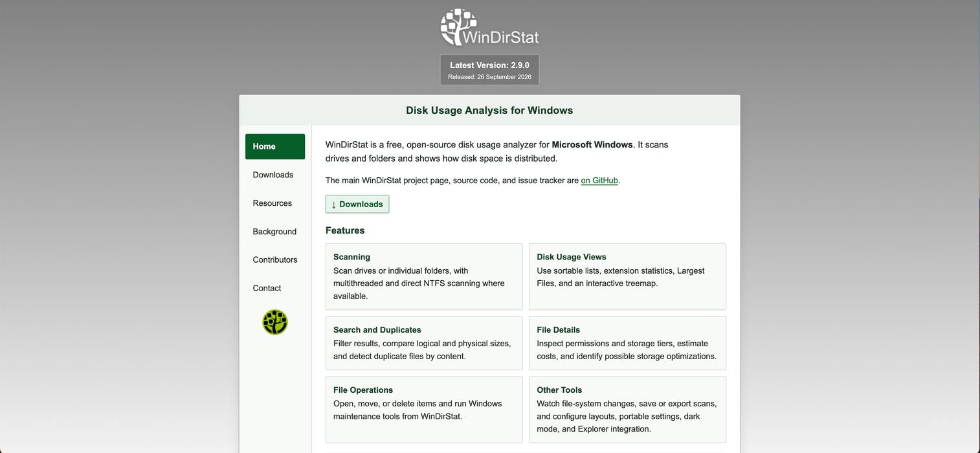
Task: Click the Search and Duplicates card
Action: [424, 343]
